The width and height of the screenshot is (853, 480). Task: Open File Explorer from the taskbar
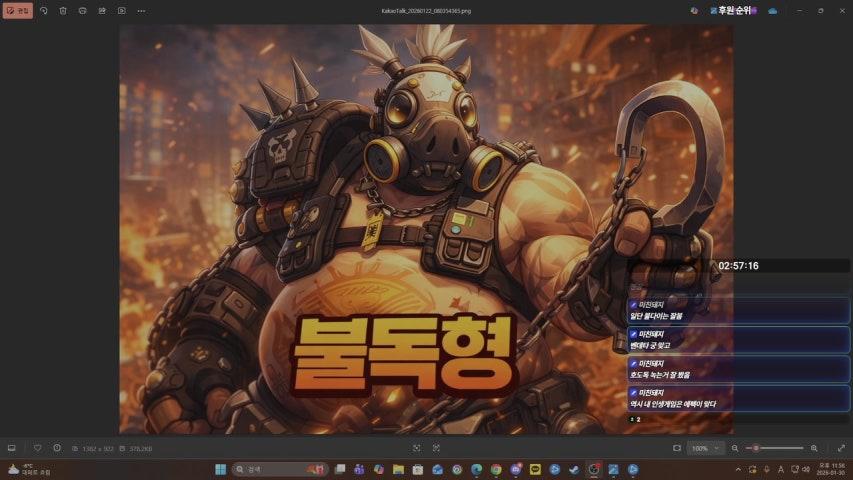[x=398, y=469]
